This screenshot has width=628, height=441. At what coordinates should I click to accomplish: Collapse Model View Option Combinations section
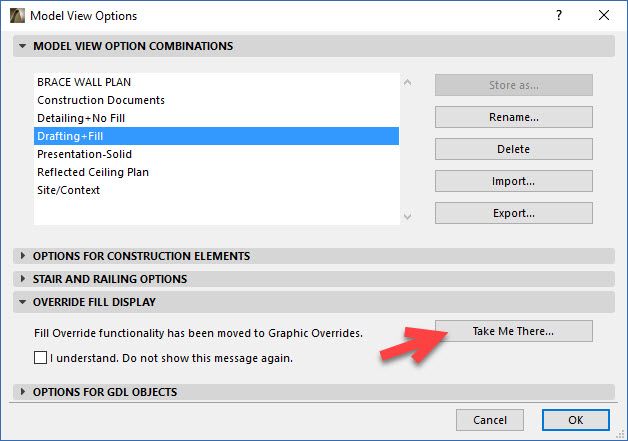[23, 46]
